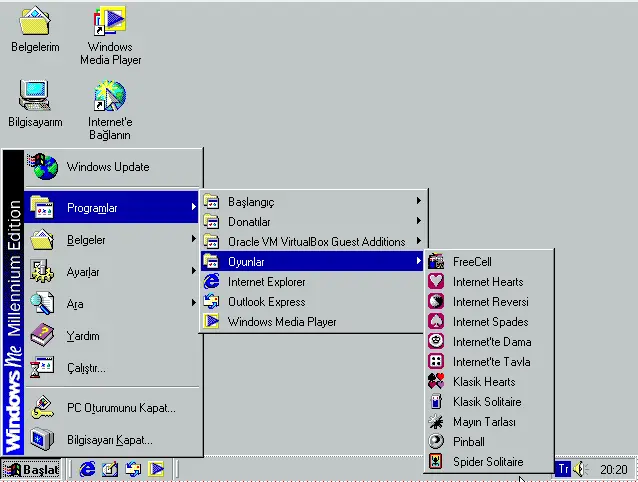Image resolution: width=638 pixels, height=482 pixels.
Task: Click the Windows Update globe icon
Action: coord(43,166)
